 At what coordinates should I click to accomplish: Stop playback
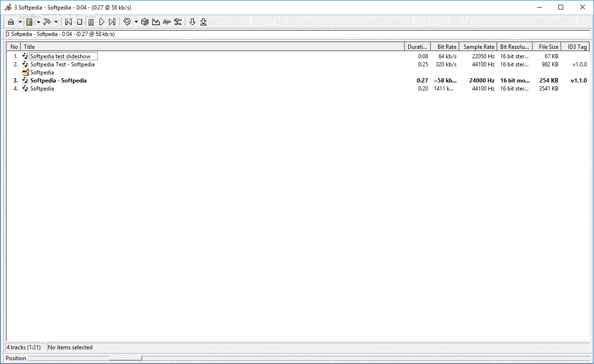80,22
